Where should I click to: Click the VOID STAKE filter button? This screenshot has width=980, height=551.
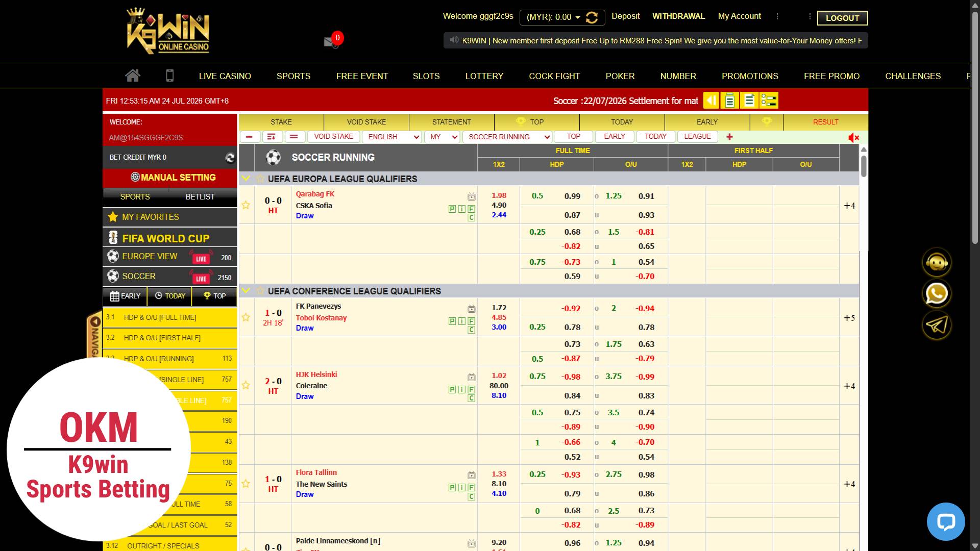333,137
